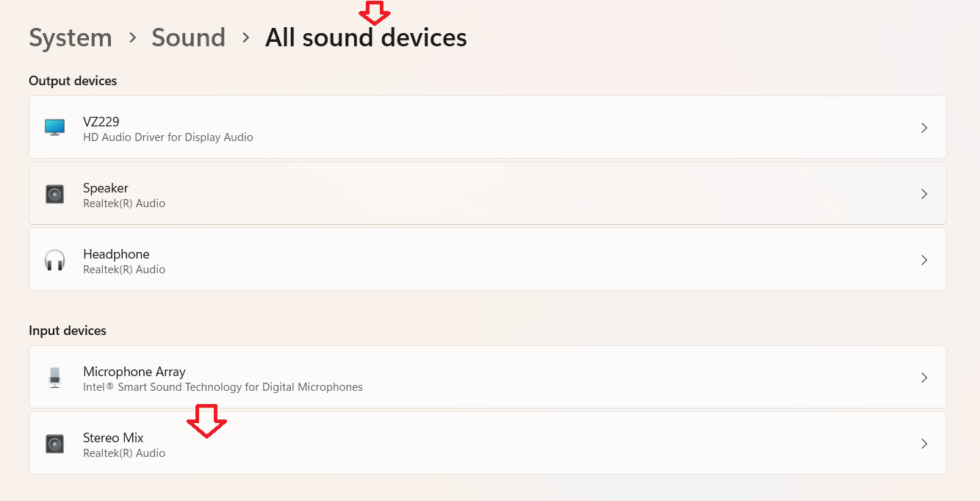Image resolution: width=980 pixels, height=501 pixels.
Task: Click the All sound devices page title
Action: pos(366,37)
